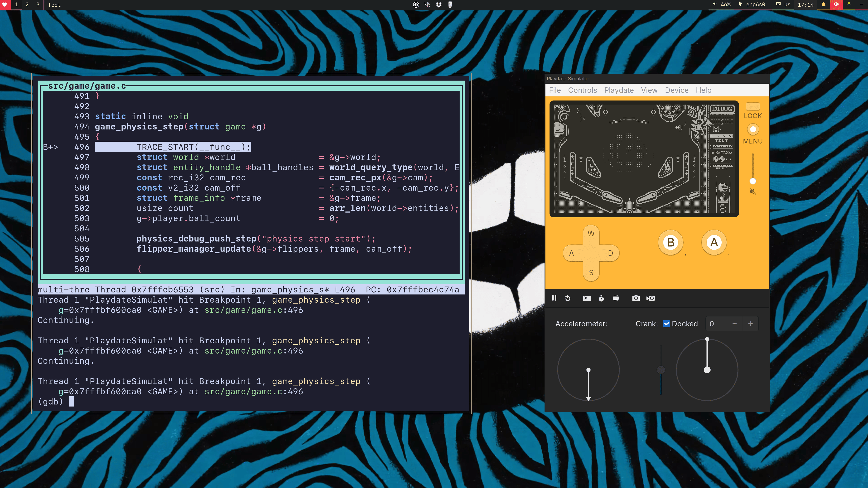Click the accelerometer dial handle
The width and height of the screenshot is (868, 488).
point(588,370)
